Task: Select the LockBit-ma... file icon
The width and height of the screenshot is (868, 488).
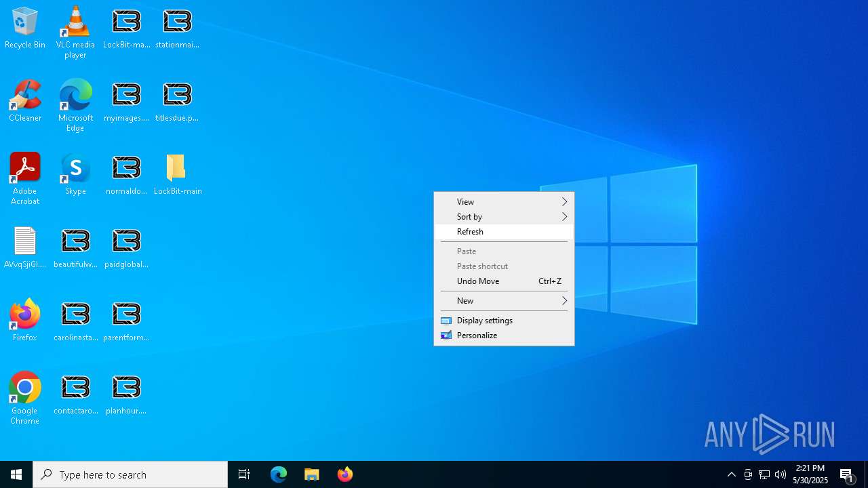Action: click(127, 28)
